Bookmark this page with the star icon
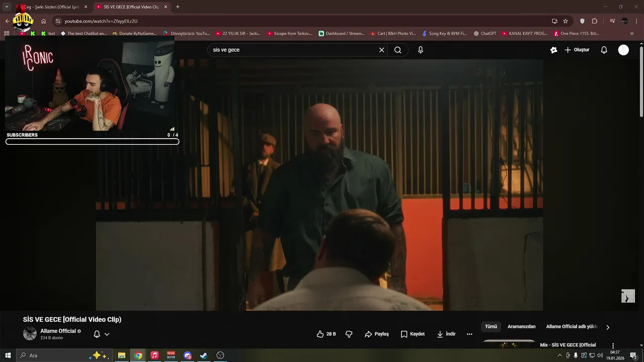This screenshot has width=644, height=362. tap(566, 21)
